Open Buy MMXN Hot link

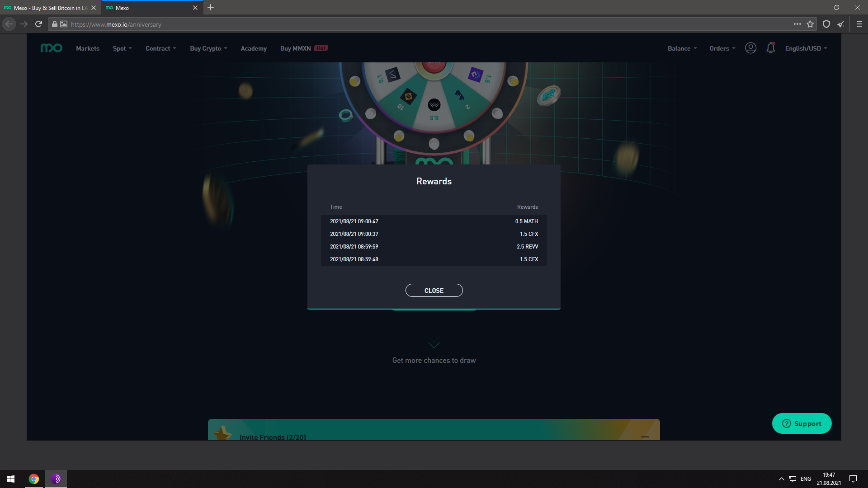[304, 48]
